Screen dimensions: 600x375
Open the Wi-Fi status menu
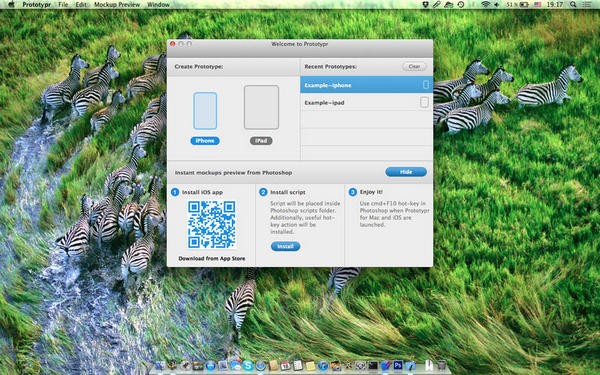pos(486,5)
